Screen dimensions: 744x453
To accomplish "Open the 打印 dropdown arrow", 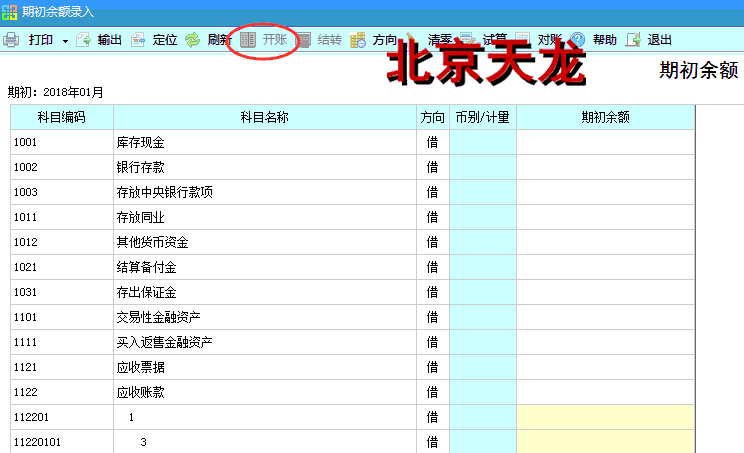I will 65,41.
